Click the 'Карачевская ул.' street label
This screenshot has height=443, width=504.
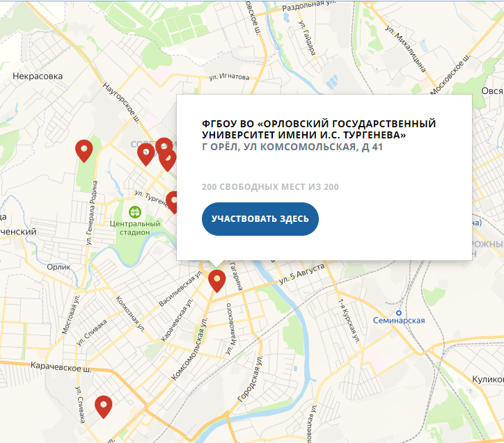[x=177, y=320]
